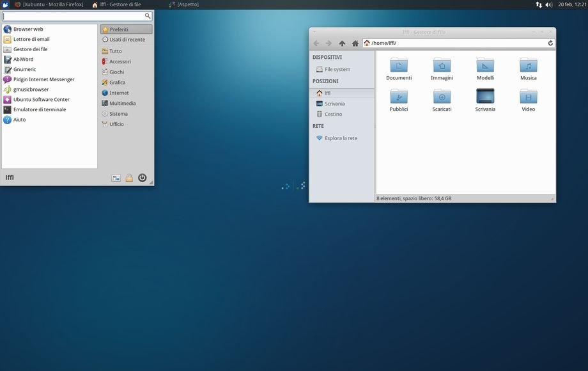Select File system under Dispositivi

(x=337, y=69)
